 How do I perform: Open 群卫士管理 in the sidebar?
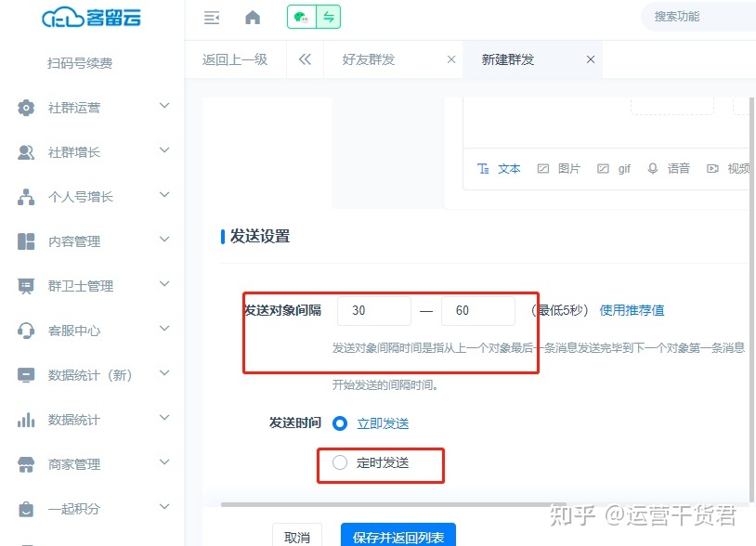81,286
